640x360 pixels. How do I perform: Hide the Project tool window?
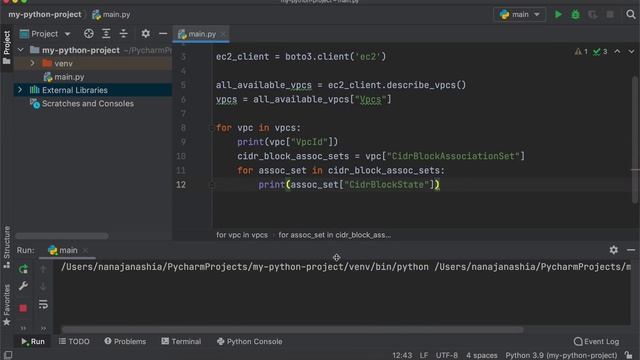(x=163, y=34)
